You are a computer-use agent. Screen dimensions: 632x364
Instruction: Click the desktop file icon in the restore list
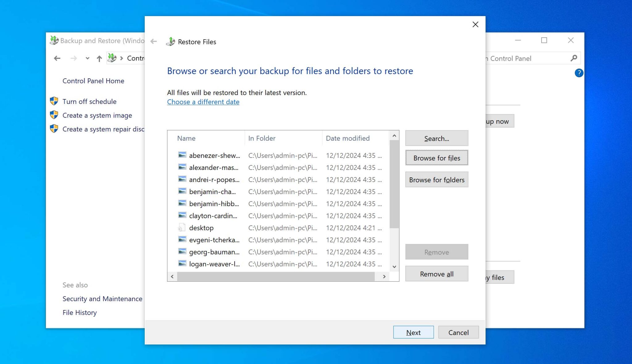coord(181,228)
